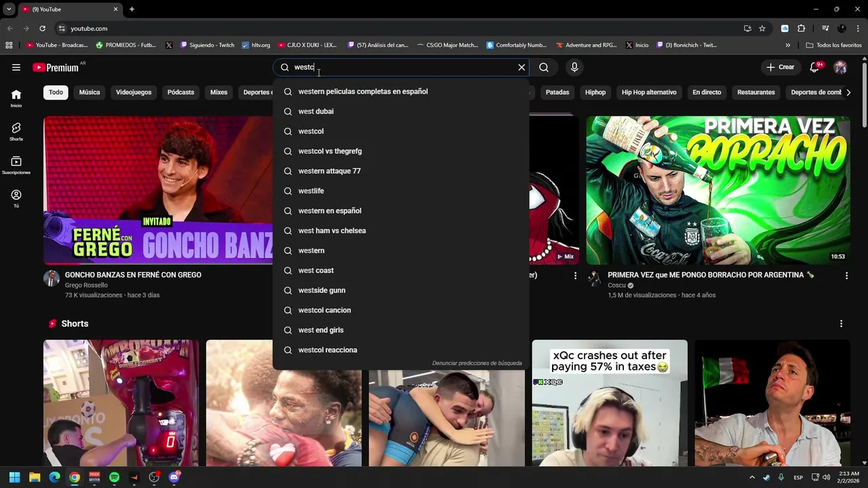Viewport: 868px width, 488px height.
Task: Choose the westside gunn suggestion
Action: (x=401, y=290)
